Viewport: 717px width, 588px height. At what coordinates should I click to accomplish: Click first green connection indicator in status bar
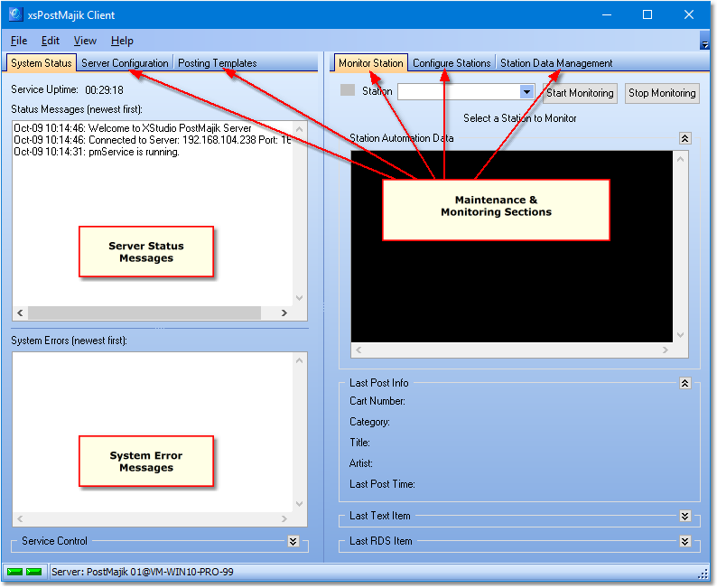coord(14,572)
